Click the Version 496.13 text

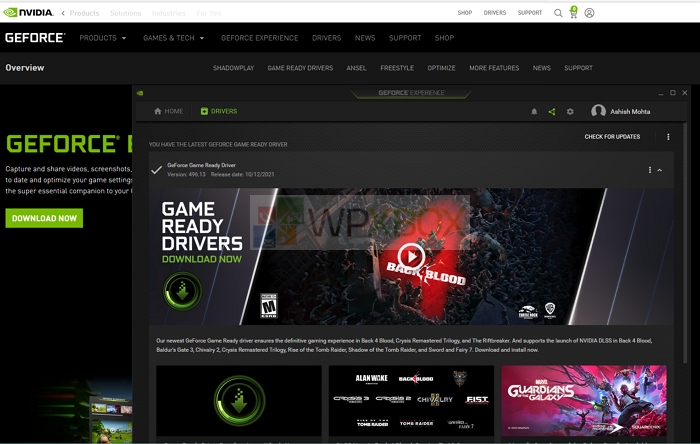point(186,174)
